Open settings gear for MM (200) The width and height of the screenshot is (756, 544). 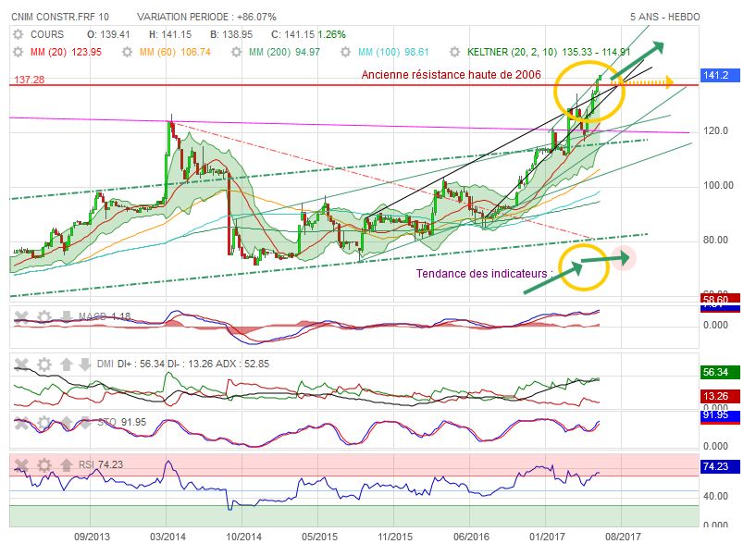[236, 52]
